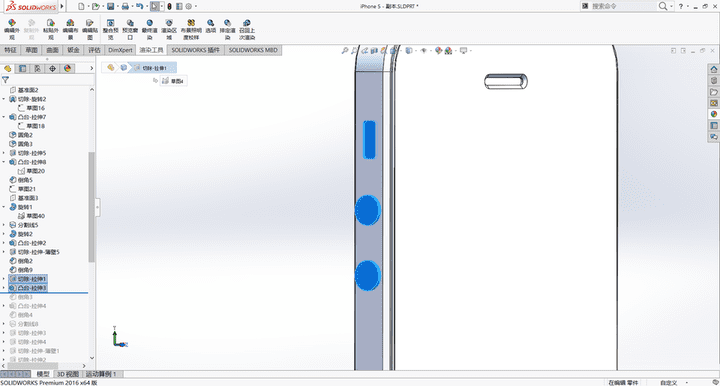The height and width of the screenshot is (386, 720).
Task: Click the 预览窗口 (Preview Window) tool
Action: click(x=130, y=30)
